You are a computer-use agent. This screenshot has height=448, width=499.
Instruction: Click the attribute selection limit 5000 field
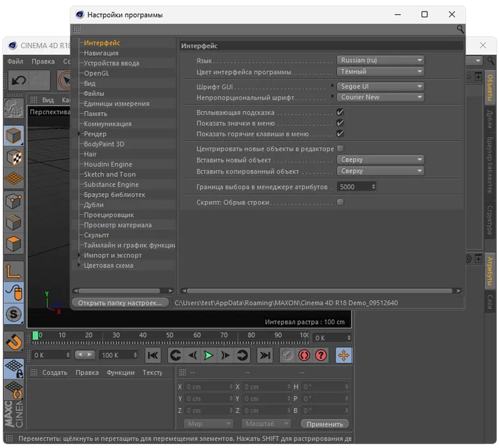click(356, 187)
